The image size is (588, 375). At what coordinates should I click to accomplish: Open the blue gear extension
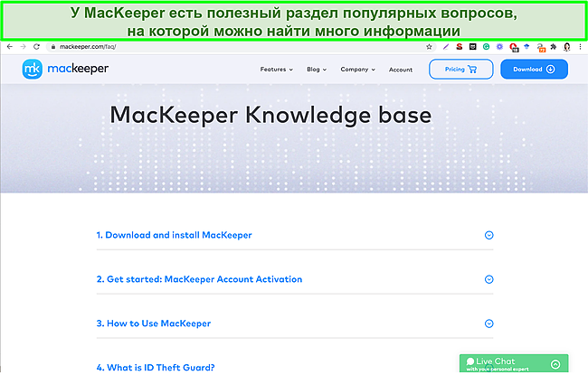[499, 47]
